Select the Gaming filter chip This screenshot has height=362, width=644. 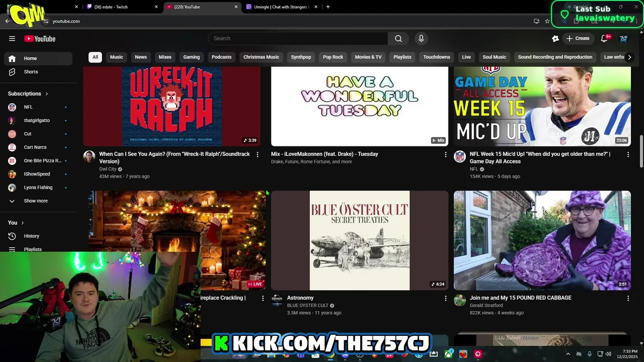pyautogui.click(x=192, y=57)
